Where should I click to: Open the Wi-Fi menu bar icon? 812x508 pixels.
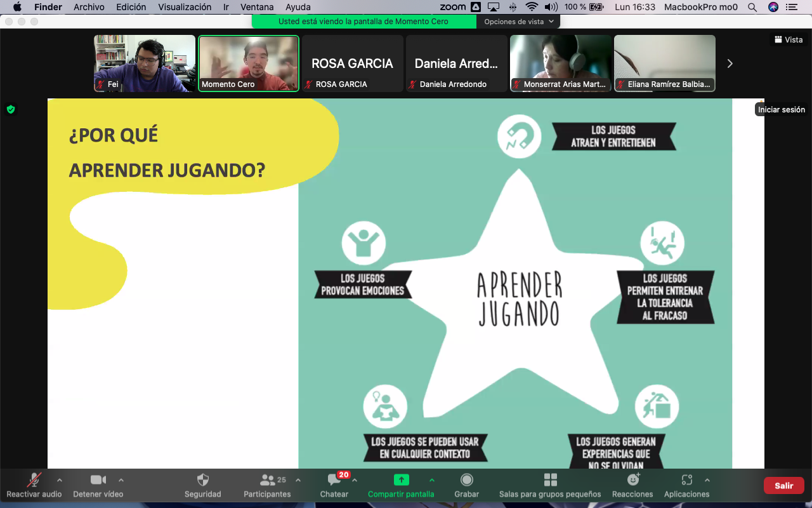click(532, 7)
